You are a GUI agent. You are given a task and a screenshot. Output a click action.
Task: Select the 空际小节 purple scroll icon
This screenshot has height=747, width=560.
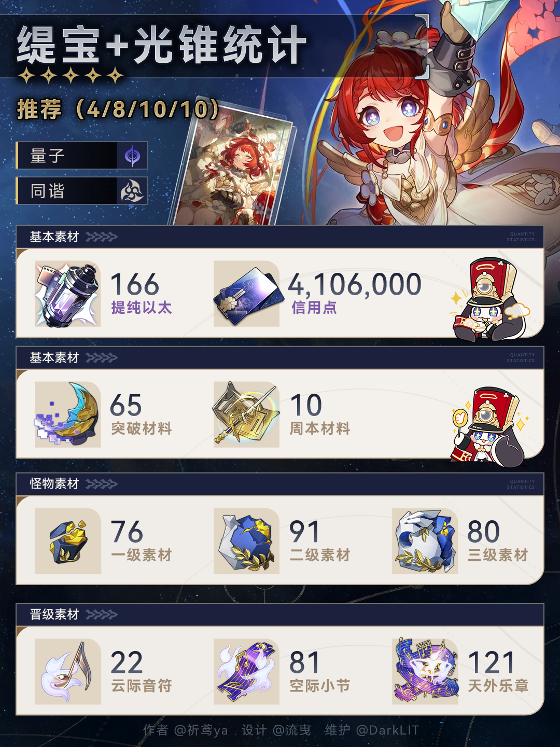[246, 671]
